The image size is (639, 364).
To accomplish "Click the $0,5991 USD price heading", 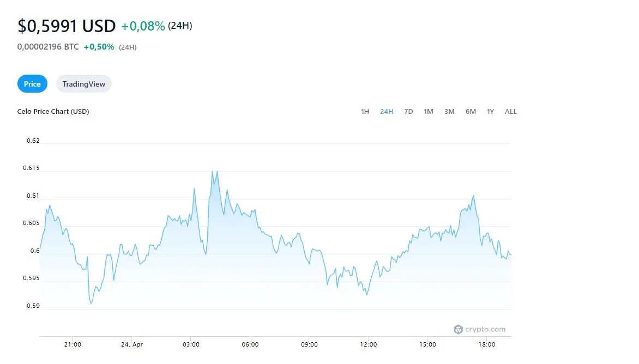I will [65, 26].
